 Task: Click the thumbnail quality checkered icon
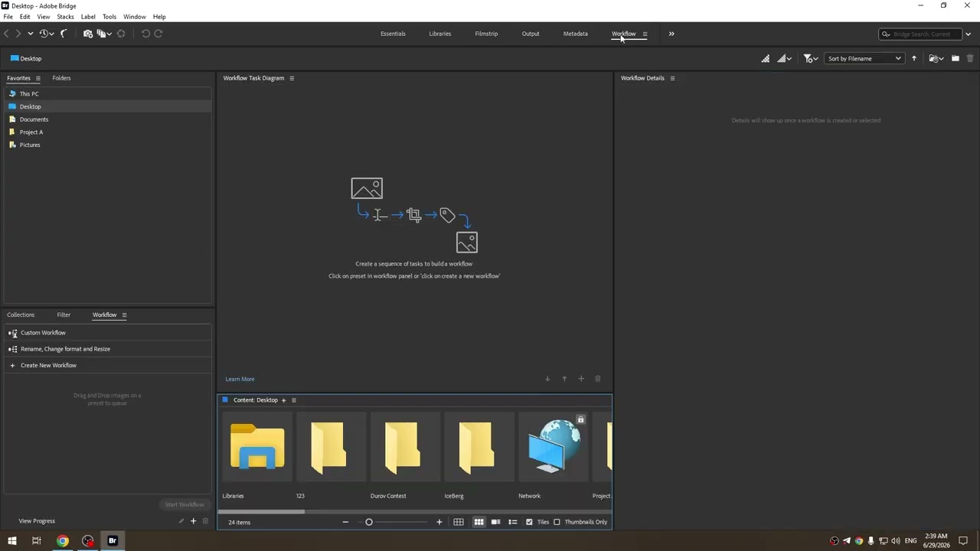click(766, 58)
